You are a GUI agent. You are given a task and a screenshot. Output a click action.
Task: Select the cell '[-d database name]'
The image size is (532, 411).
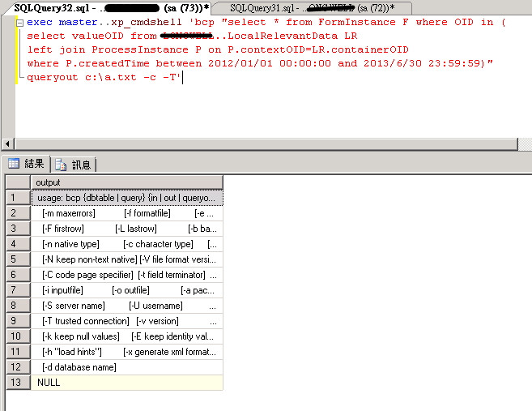coord(127,367)
